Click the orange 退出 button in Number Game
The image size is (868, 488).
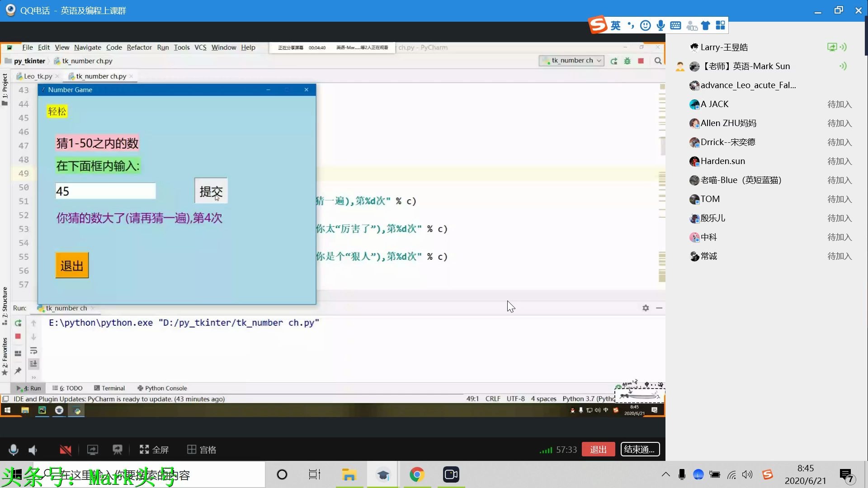click(x=72, y=266)
